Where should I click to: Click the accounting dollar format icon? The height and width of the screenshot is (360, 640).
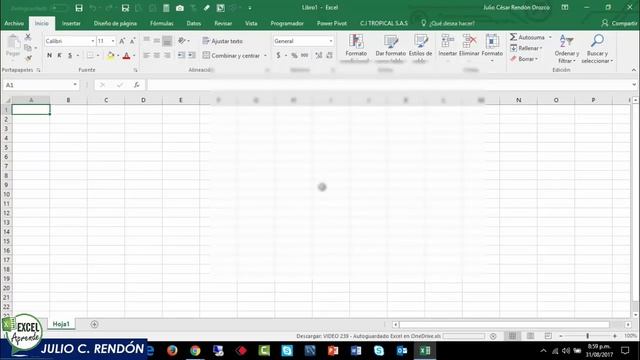[x=278, y=56]
